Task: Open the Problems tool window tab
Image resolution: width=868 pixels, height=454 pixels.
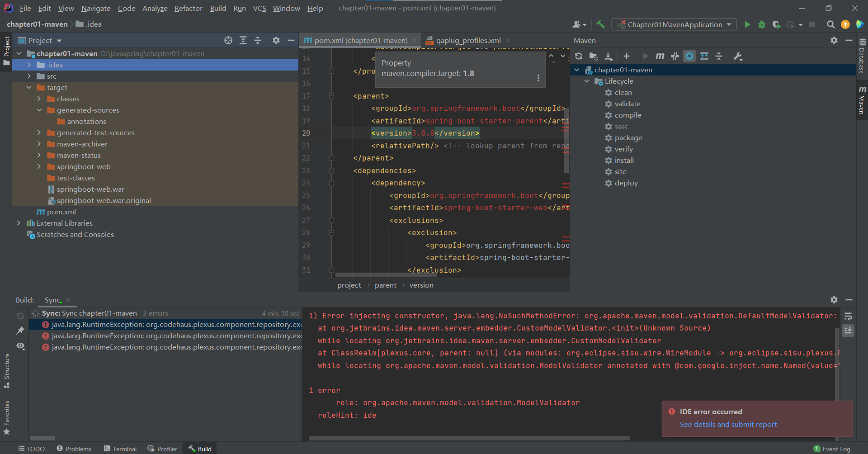Action: [x=74, y=449]
